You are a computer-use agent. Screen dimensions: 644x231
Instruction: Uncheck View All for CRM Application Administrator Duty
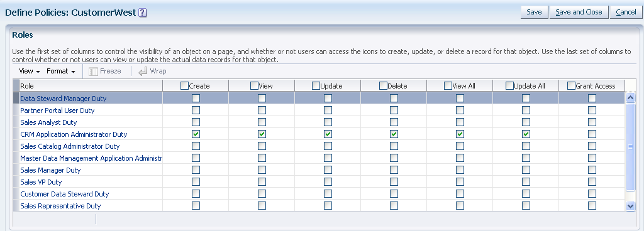[x=460, y=134]
